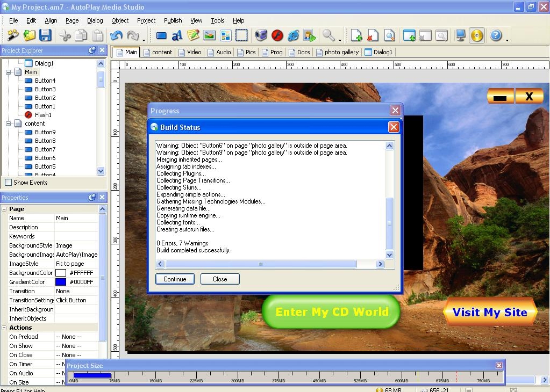
Task: Open the Publish menu
Action: 173,20
